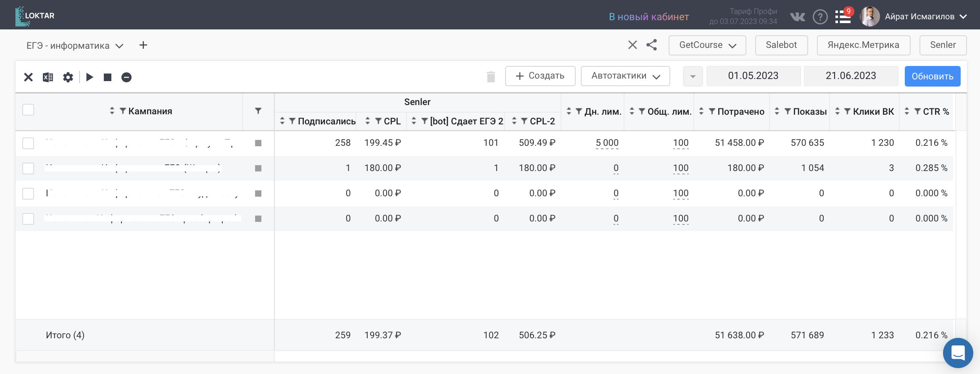
Task: Tick the fourth campaign row checkbox
Action: (x=28, y=219)
